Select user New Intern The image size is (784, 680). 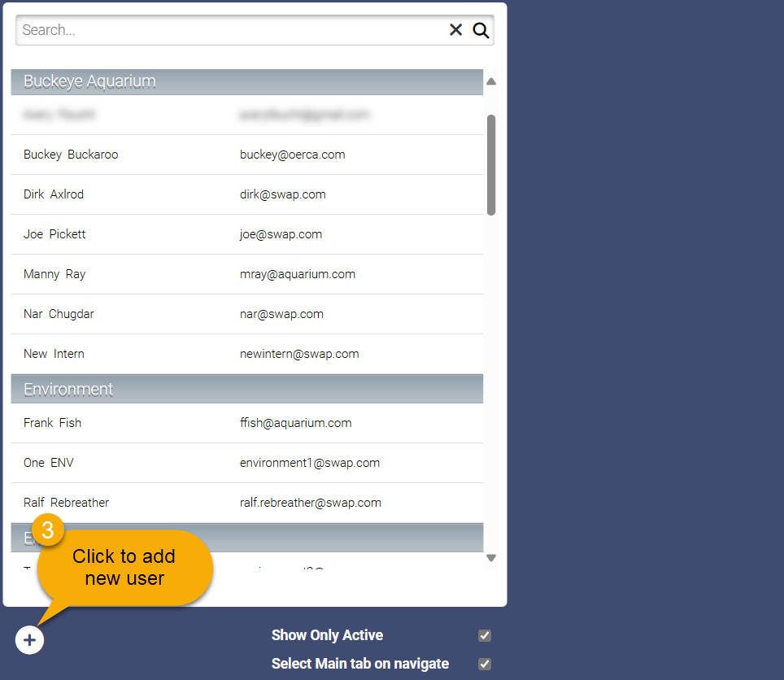click(247, 354)
